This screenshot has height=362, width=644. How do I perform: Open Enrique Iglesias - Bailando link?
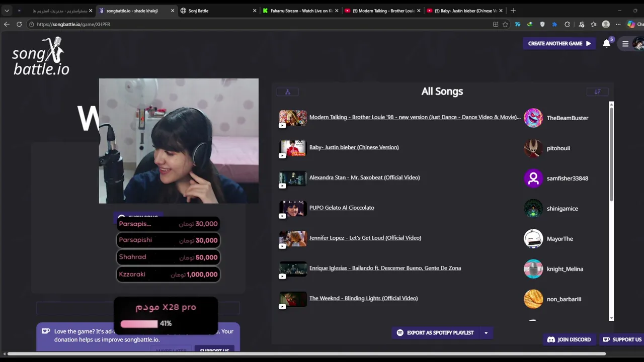click(x=385, y=268)
